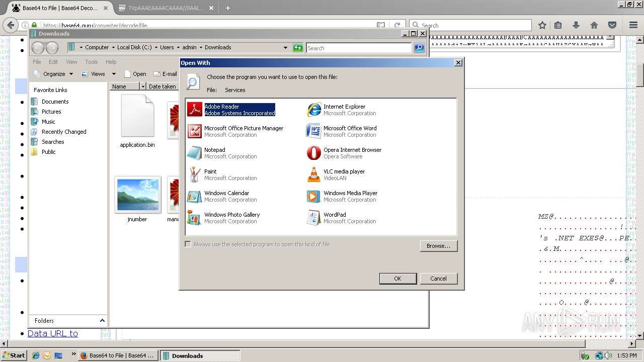This screenshot has width=644, height=362.
Task: Click Explorer Search input field
Action: point(359,48)
